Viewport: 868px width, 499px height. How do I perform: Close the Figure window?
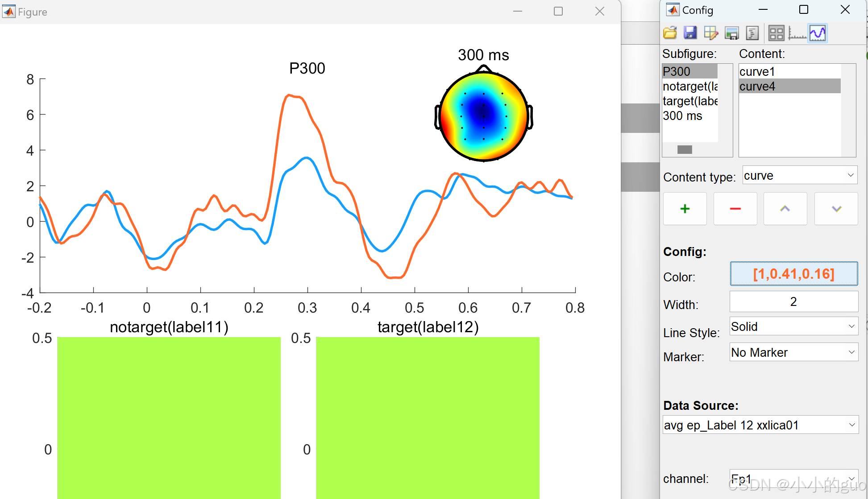click(x=600, y=12)
